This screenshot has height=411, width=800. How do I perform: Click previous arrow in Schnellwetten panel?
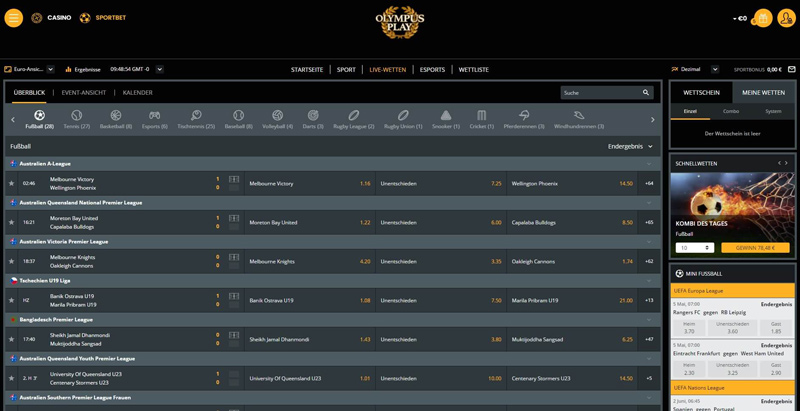779,163
